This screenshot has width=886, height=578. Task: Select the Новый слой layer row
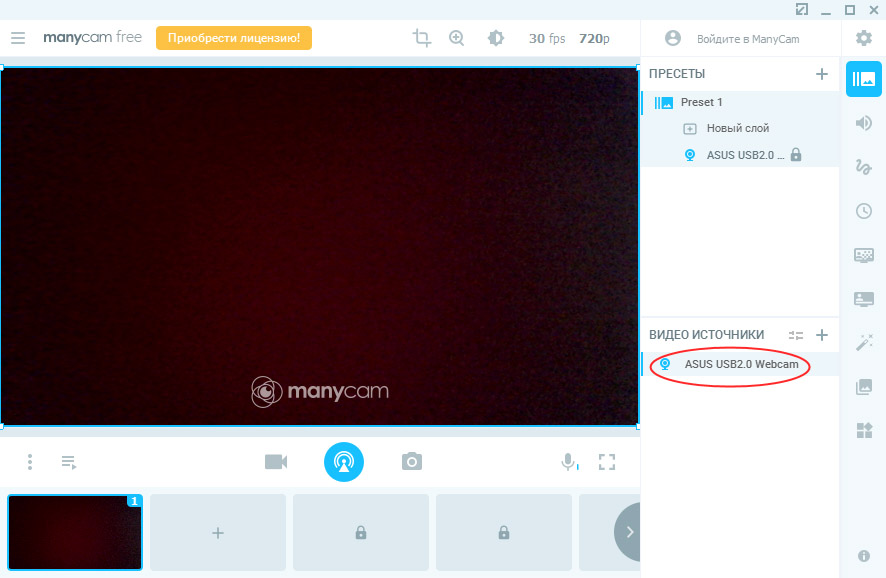click(x=740, y=128)
